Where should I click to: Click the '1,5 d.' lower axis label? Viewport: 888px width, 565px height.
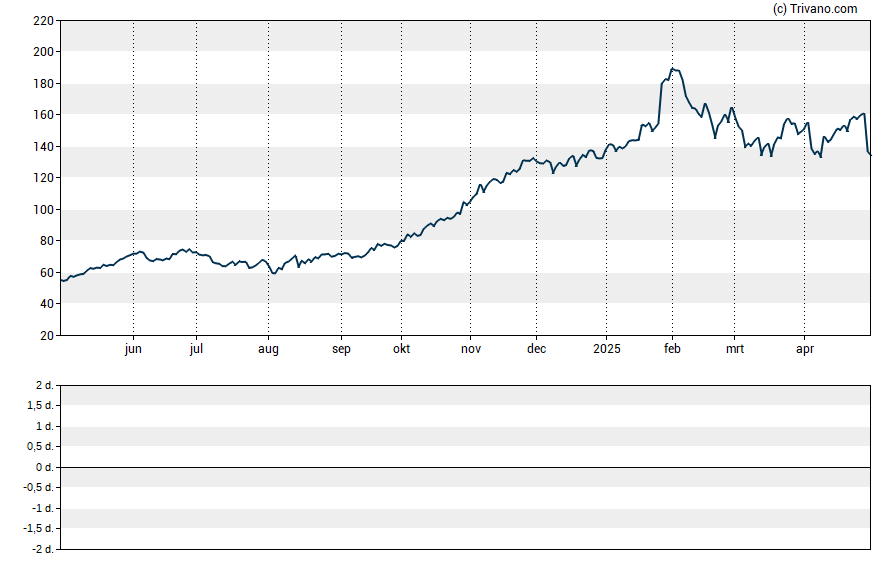[x=41, y=405]
